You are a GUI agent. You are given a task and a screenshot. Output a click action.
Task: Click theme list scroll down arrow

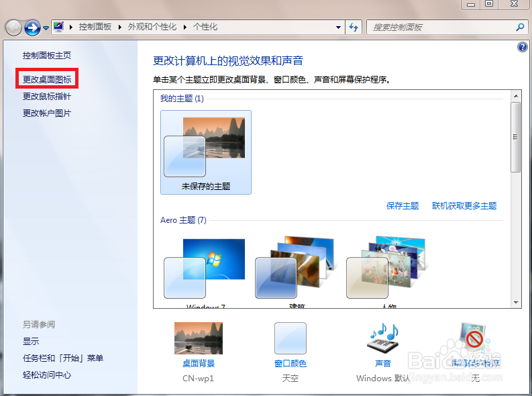(516, 302)
